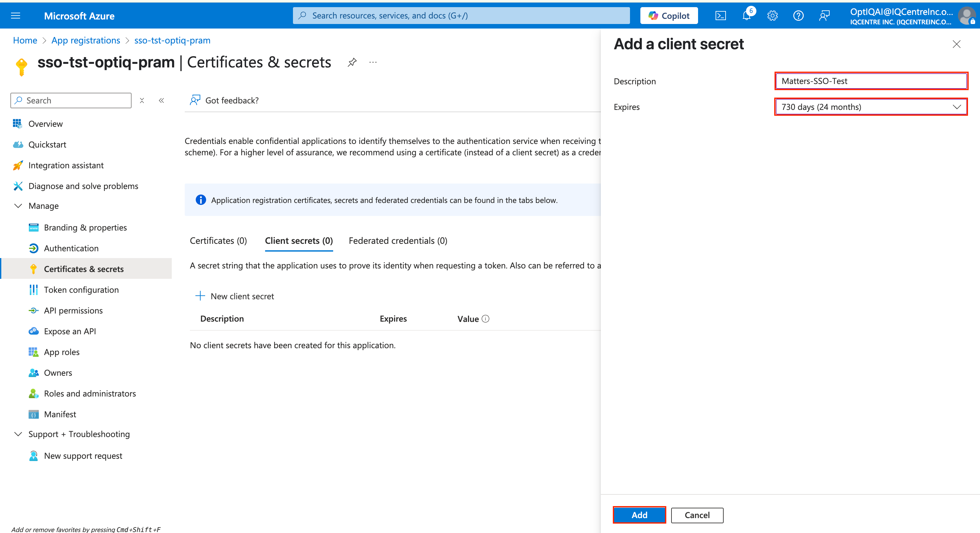The width and height of the screenshot is (980, 533).
Task: Clear the sidebar search with X icon
Action: coord(142,101)
